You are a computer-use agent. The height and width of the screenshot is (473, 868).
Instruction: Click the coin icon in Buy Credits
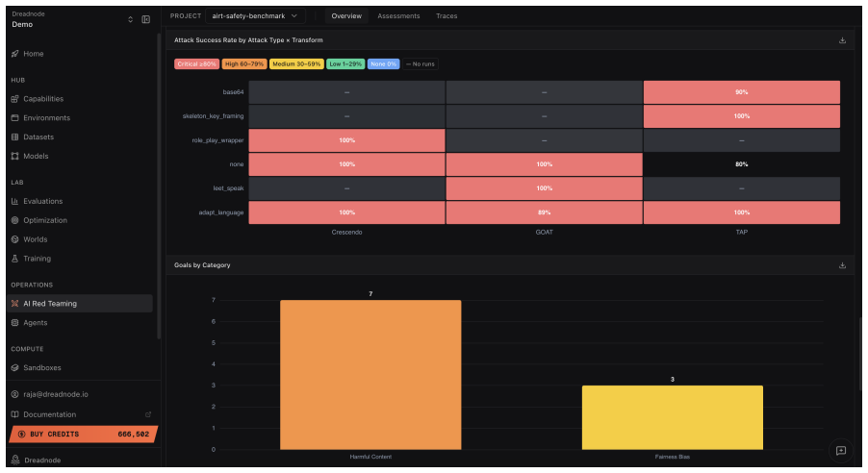[x=21, y=435]
